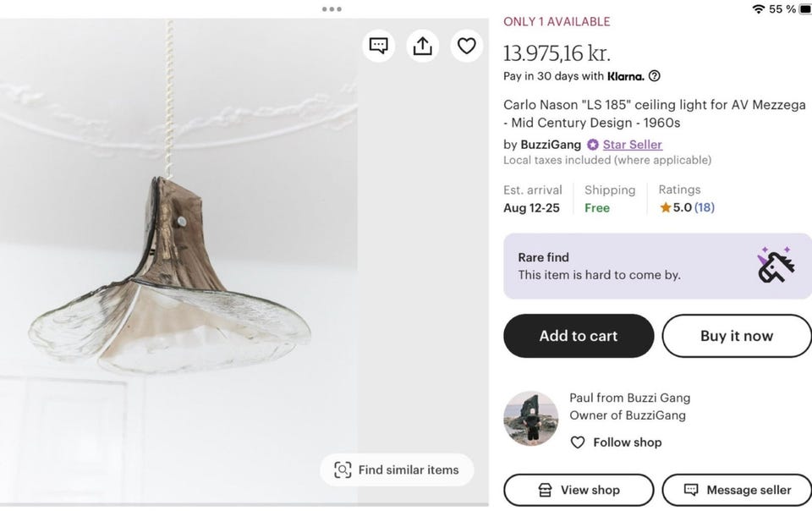Open the 18 ratings count link
This screenshot has height=511, width=812.
coord(705,207)
